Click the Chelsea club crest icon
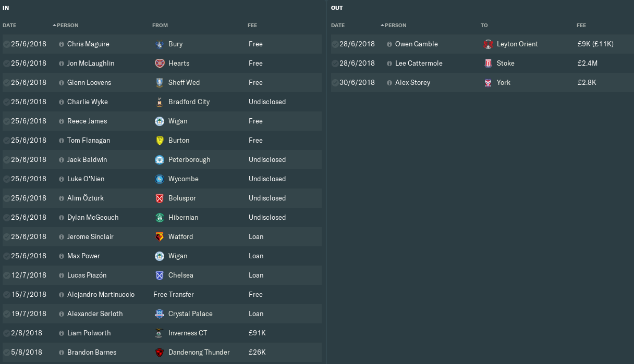 click(160, 275)
